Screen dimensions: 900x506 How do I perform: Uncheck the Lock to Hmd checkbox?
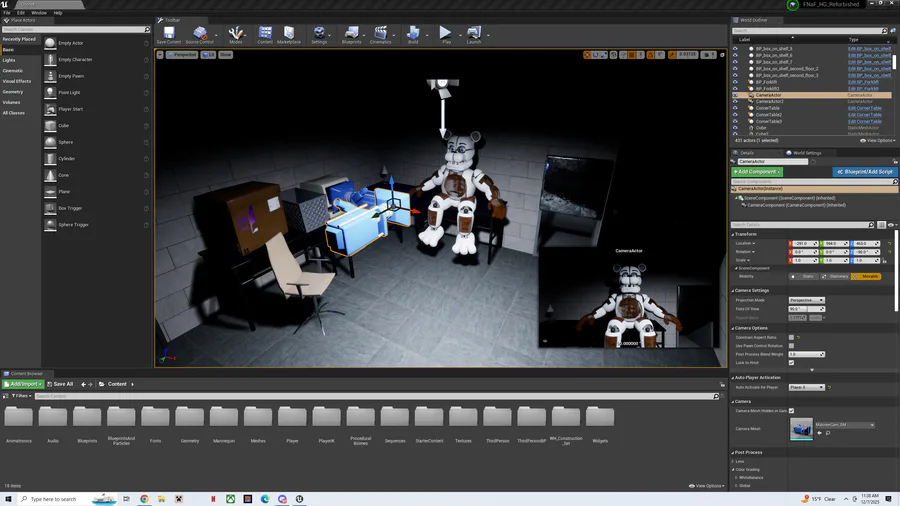click(x=791, y=363)
